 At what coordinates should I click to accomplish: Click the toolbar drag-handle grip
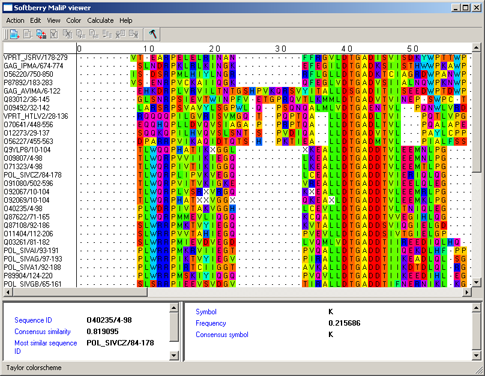click(x=5, y=34)
